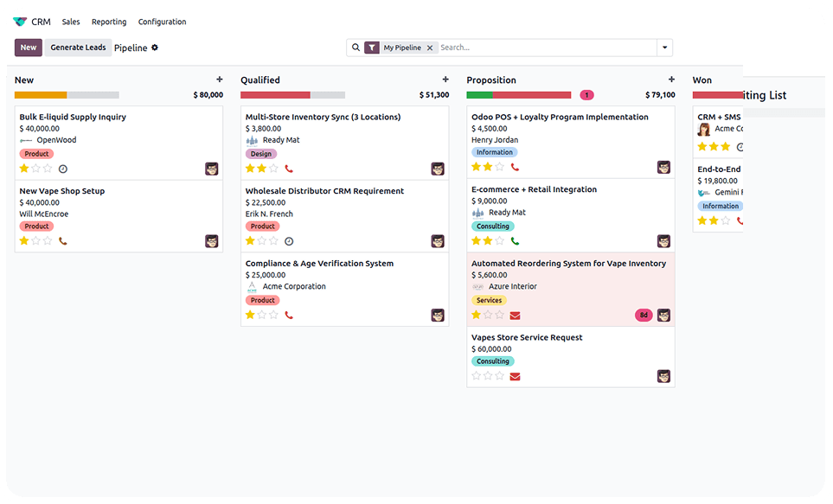Open Vapes Store Service Request card title
833x504 pixels.
(527, 337)
